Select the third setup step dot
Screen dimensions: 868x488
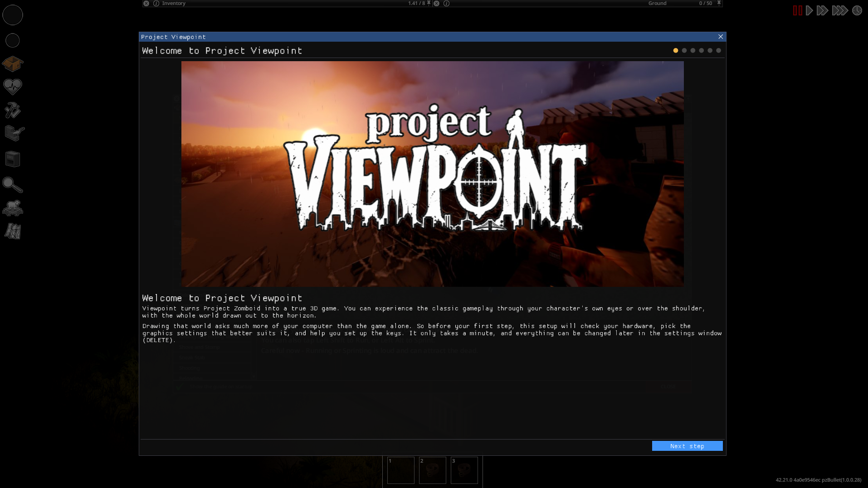point(693,50)
